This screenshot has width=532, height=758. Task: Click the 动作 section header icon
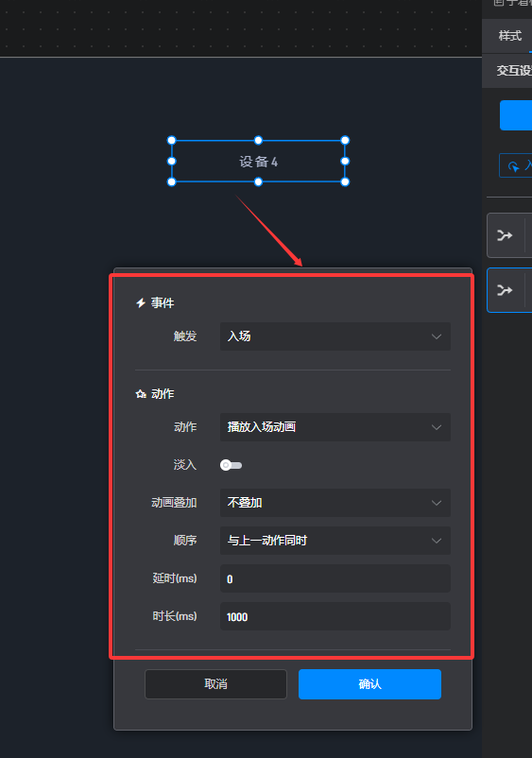141,394
